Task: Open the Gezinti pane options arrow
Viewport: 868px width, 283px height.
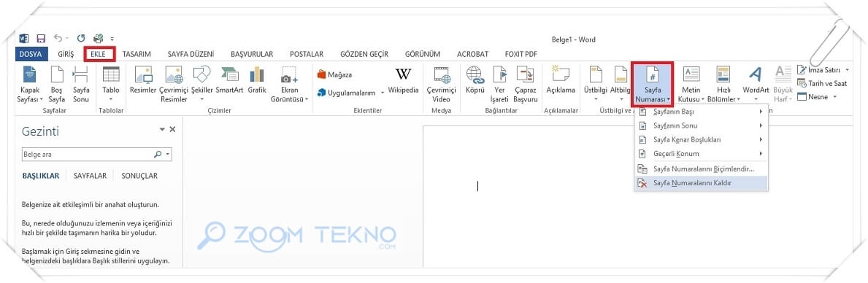Action: (x=162, y=129)
